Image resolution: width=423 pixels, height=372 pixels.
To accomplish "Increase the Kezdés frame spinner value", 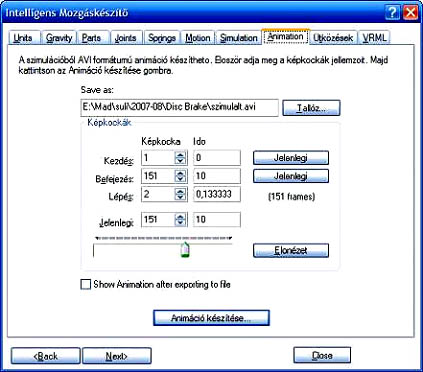I will point(180,154).
